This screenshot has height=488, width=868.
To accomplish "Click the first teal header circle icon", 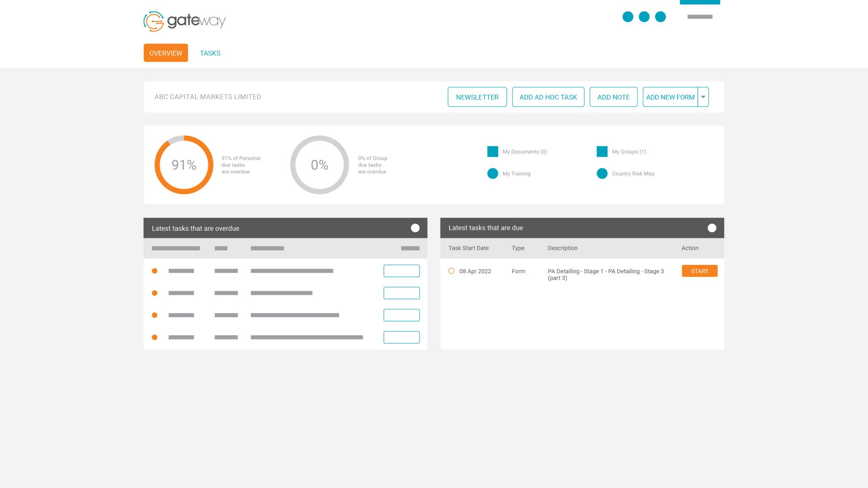I will pyautogui.click(x=627, y=17).
